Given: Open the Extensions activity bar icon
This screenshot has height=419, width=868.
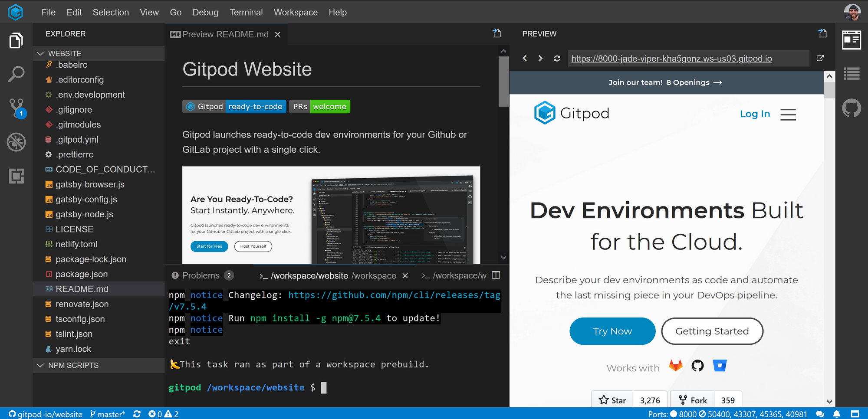Looking at the screenshot, I should coord(16,176).
